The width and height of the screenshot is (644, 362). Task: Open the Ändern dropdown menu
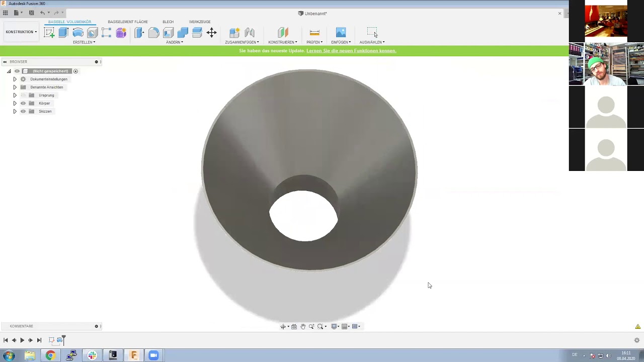[175, 42]
